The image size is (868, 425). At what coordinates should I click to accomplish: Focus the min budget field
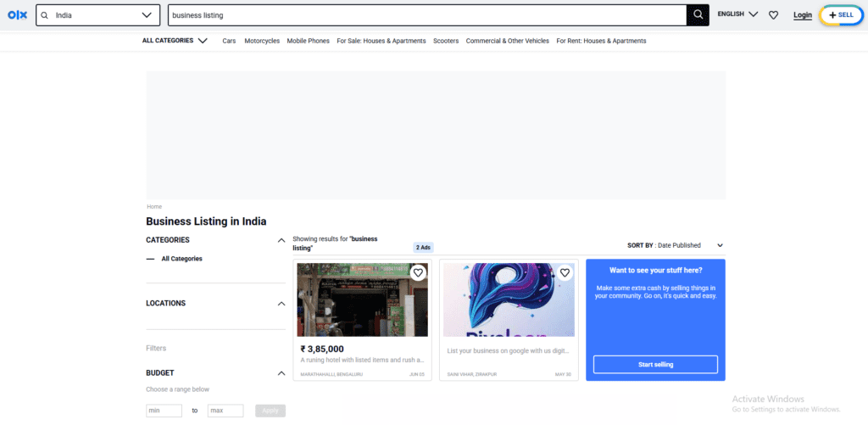point(164,411)
